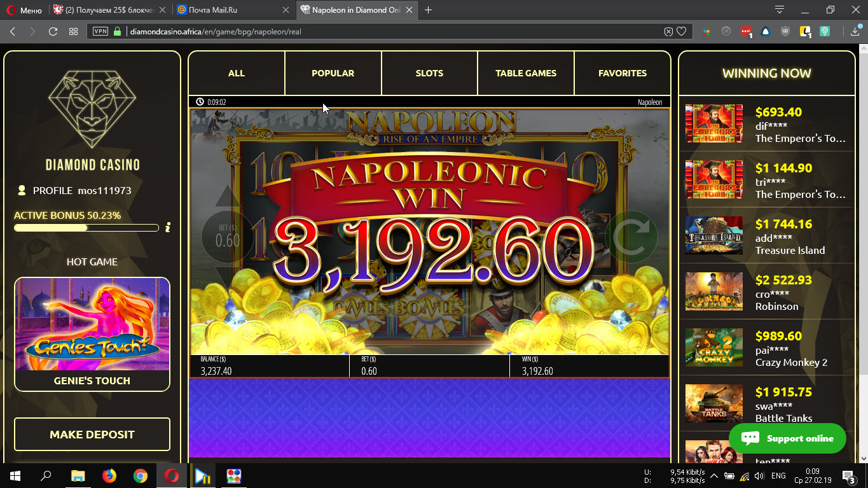The image size is (868, 488).
Task: Switch to the Почта Mail.Ru tab
Action: click(x=233, y=10)
